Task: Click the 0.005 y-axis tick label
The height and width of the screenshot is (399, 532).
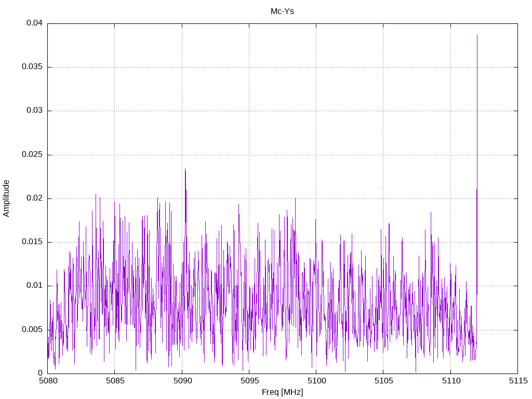Action: (32, 329)
